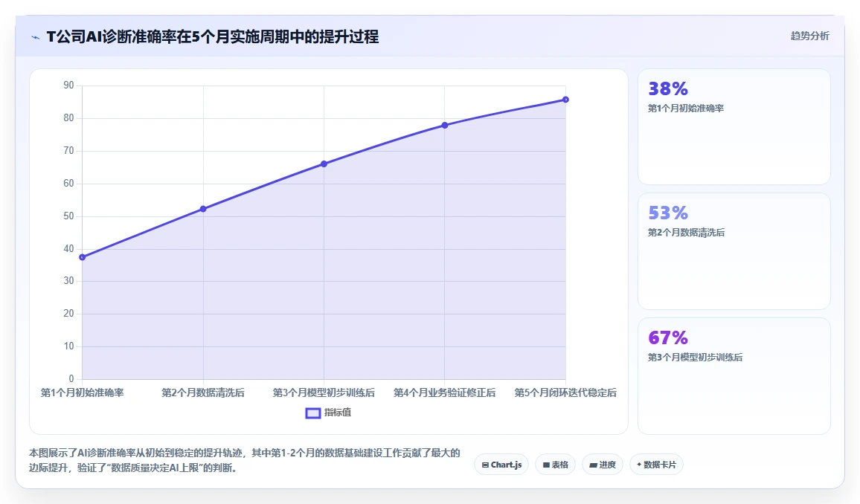Viewport: 860px width, 504px height.
Task: Select the 表格 tag chip
Action: point(555,465)
